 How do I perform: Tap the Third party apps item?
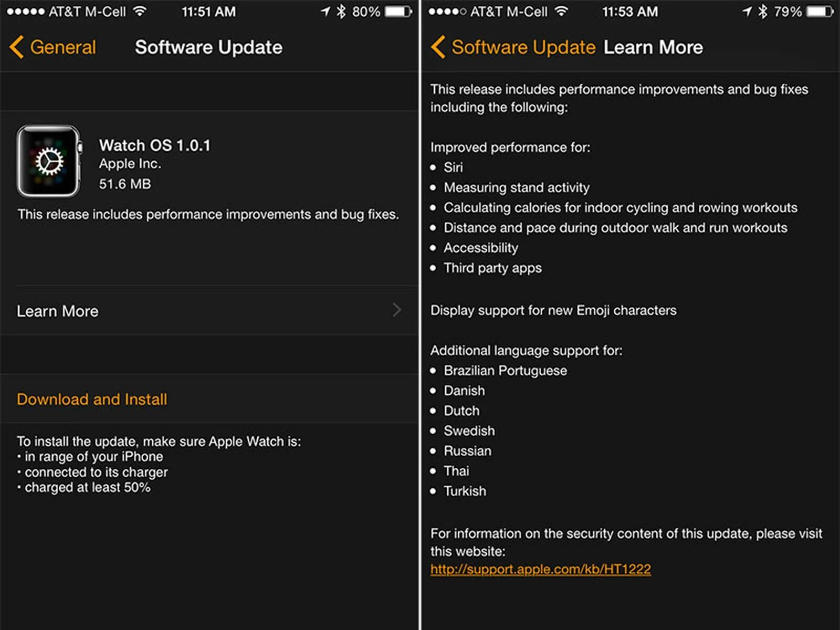pyautogui.click(x=492, y=268)
